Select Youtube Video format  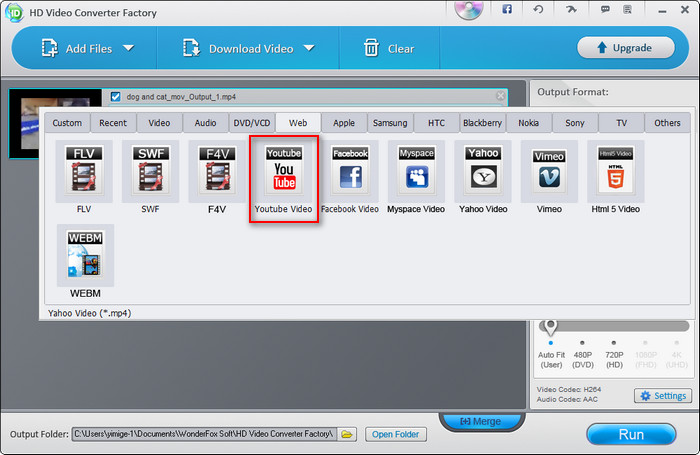(284, 179)
